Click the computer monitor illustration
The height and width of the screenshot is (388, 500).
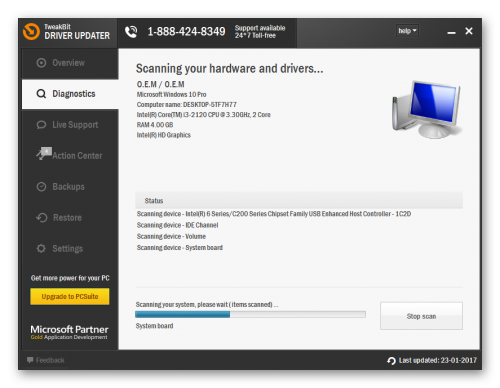pyautogui.click(x=427, y=109)
